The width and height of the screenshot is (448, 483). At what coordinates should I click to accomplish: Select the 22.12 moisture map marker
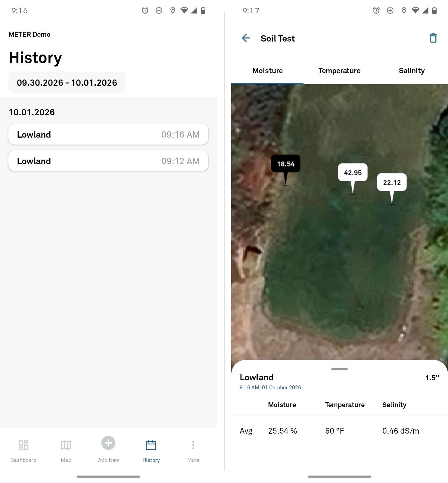[392, 182]
